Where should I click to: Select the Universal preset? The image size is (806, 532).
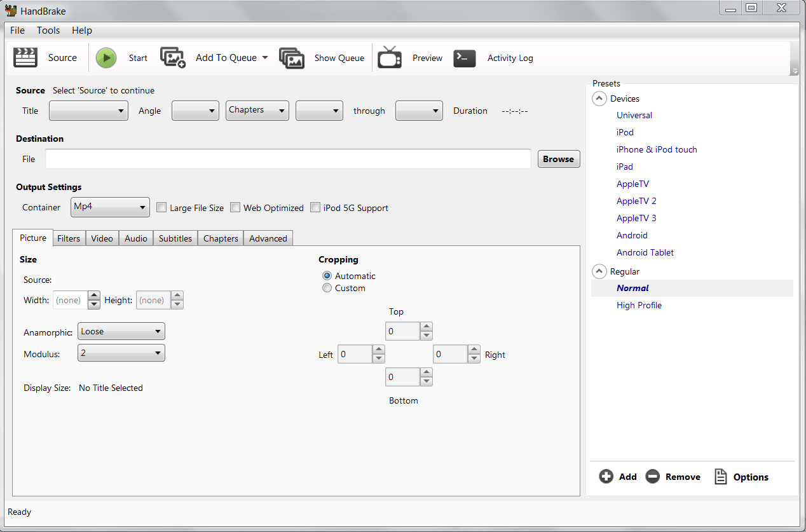[x=634, y=115]
